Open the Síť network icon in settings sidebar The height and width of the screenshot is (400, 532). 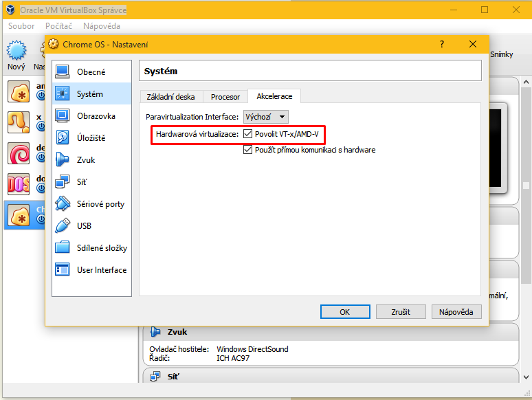point(63,181)
